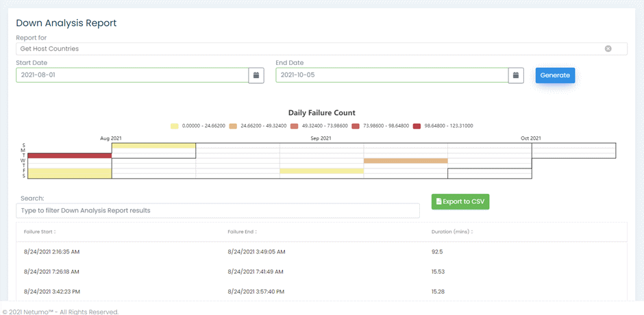Click the End Date input field
Viewport: 644px width, 315px height.
pyautogui.click(x=392, y=75)
